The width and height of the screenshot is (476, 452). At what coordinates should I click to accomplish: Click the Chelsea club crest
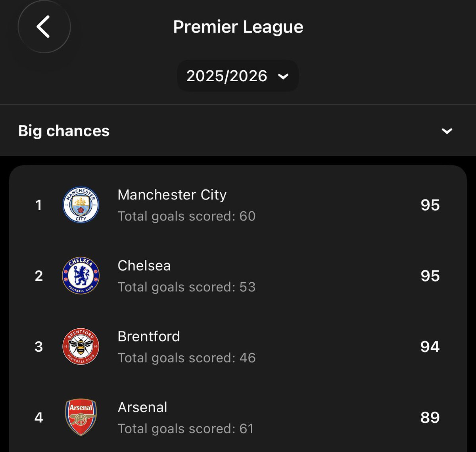[81, 276]
